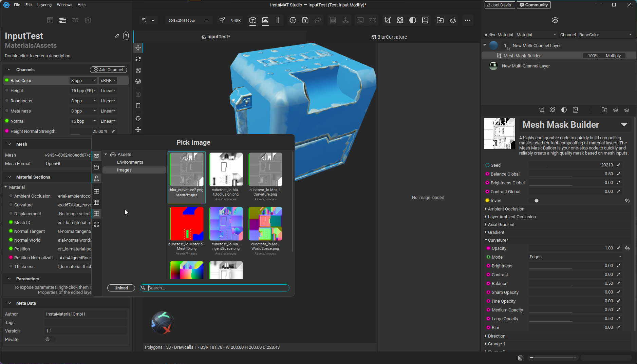Image resolution: width=637 pixels, height=364 pixels.
Task: Expand the Ambient Occlusion section
Action: coord(506,209)
